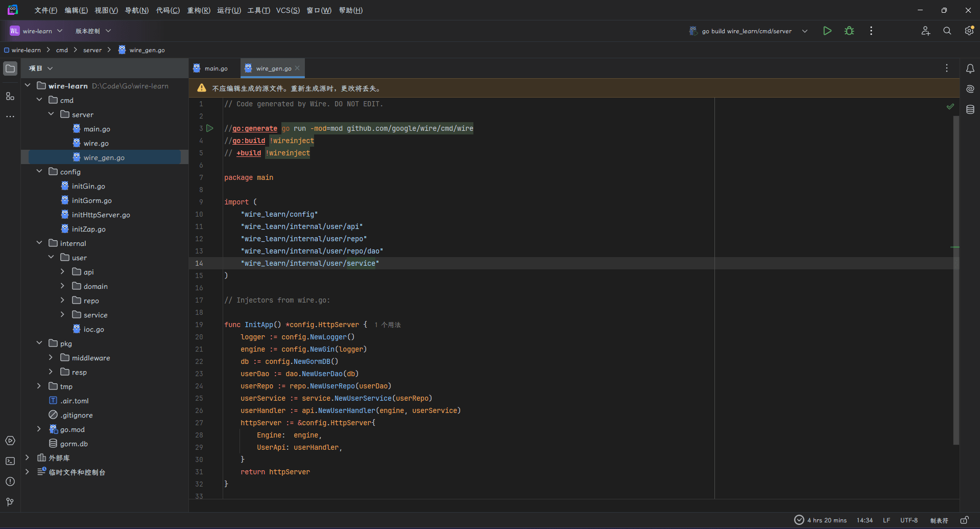The image size is (980, 529).
Task: Click line 14 in the editor
Action: click(x=574, y=263)
